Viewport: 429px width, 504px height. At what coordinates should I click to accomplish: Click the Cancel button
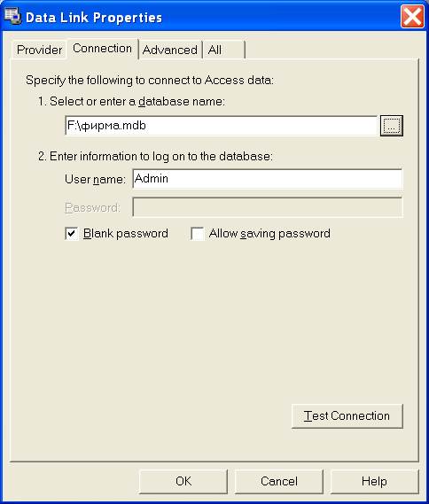coord(279,481)
